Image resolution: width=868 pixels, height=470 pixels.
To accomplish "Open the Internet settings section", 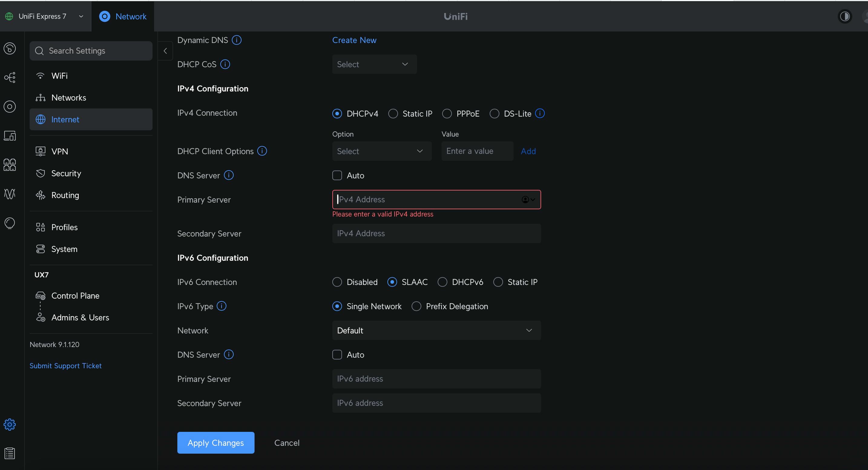I will (x=91, y=119).
